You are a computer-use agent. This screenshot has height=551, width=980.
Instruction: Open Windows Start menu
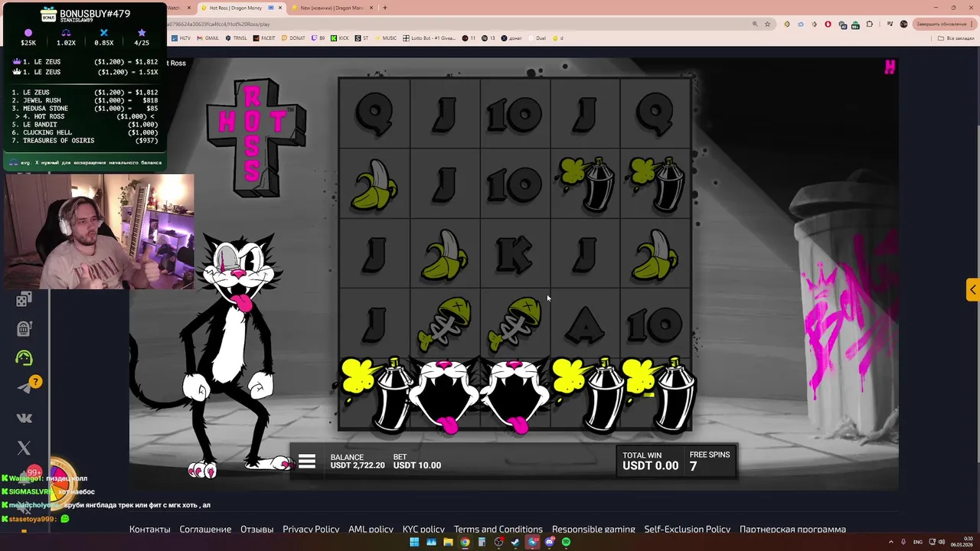point(414,542)
